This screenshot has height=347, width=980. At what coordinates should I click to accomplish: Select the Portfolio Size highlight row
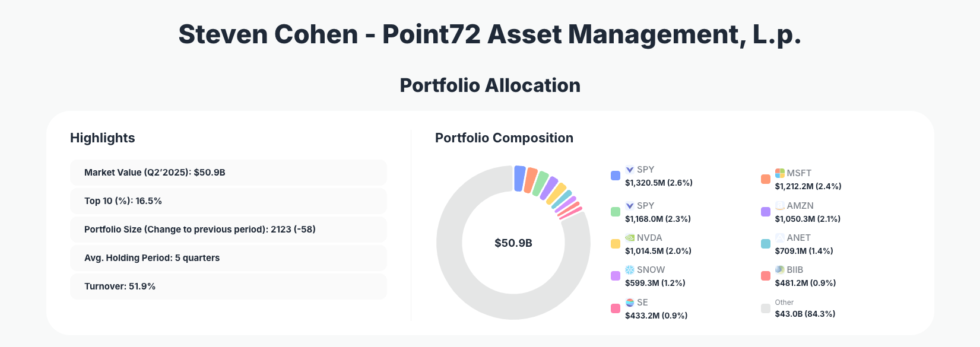pyautogui.click(x=228, y=230)
